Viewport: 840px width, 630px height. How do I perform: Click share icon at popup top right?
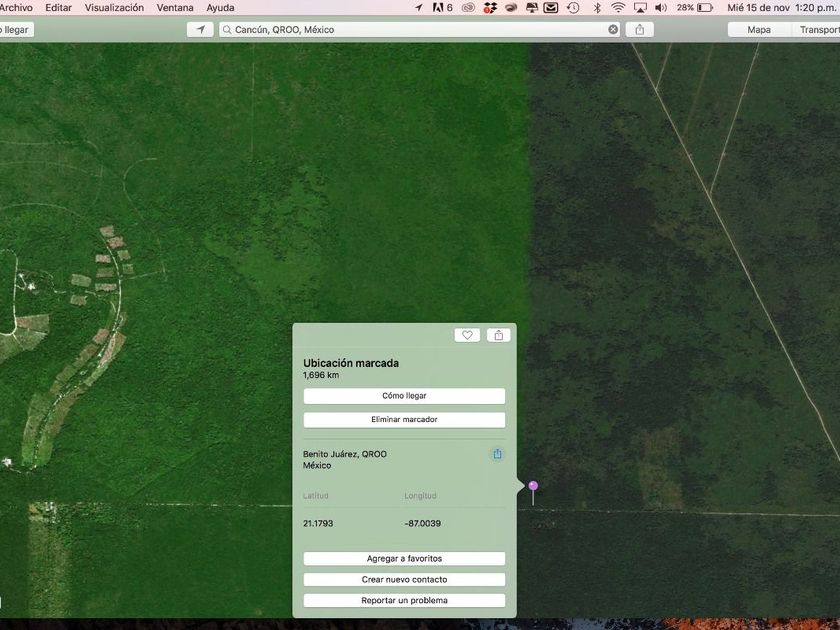click(x=499, y=335)
